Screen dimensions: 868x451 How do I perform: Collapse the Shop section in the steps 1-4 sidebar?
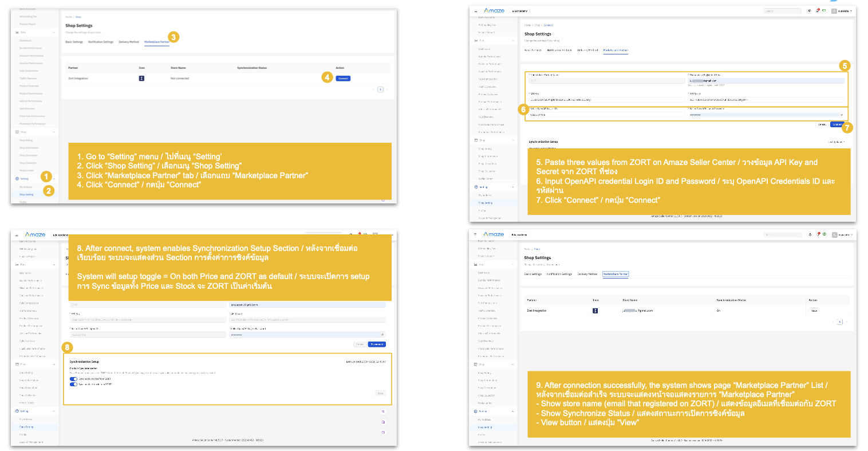(54, 132)
